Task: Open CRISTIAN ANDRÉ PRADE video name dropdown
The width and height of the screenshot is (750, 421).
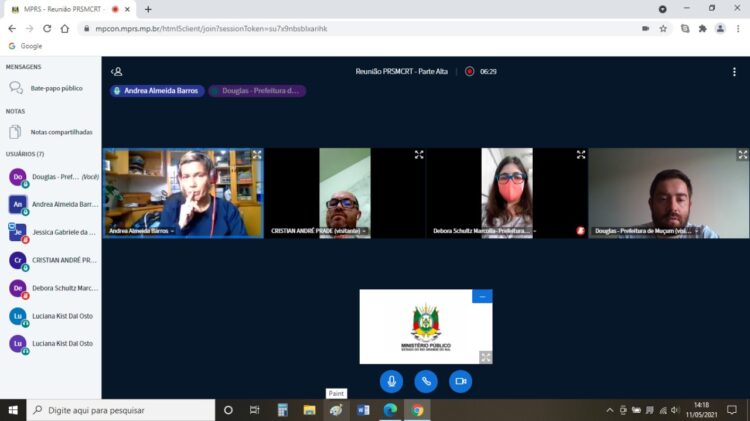Action: click(x=319, y=231)
